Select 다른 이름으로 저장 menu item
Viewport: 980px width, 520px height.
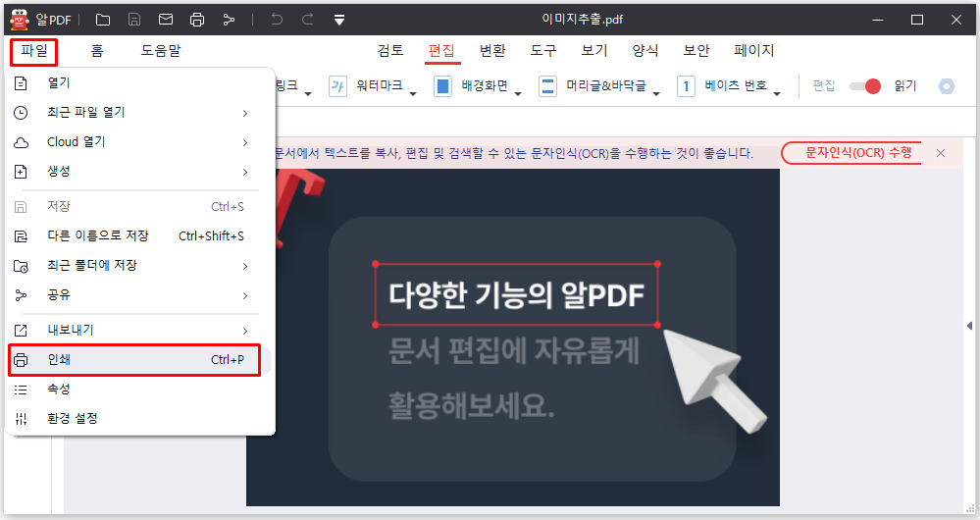point(140,236)
